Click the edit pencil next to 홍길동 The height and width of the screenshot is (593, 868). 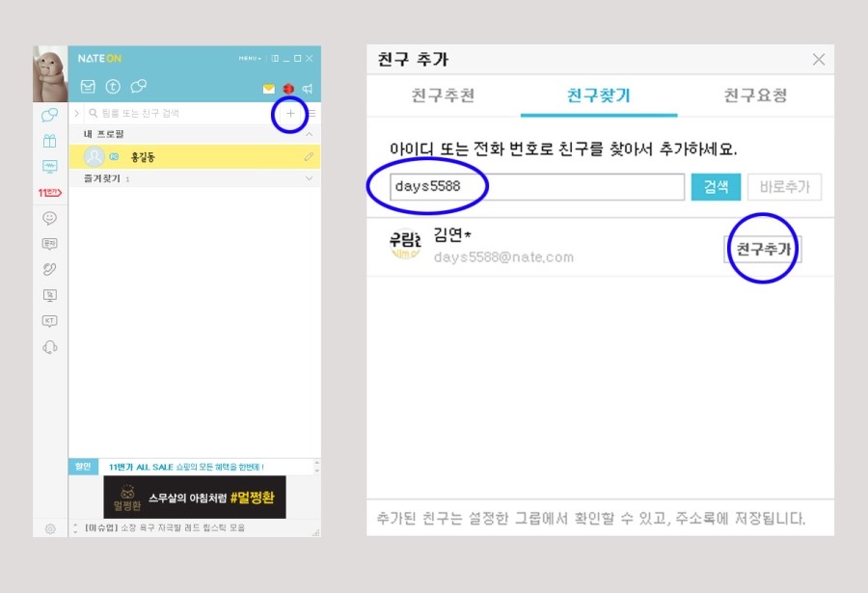[309, 156]
